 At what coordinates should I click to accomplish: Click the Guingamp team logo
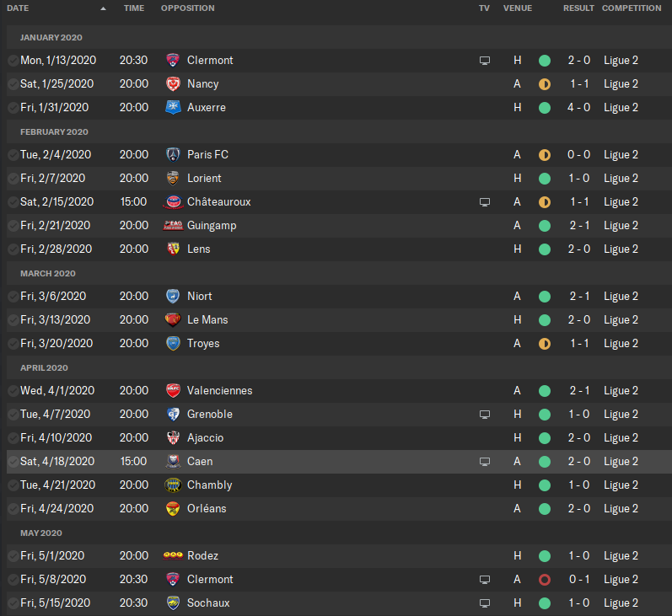173,225
